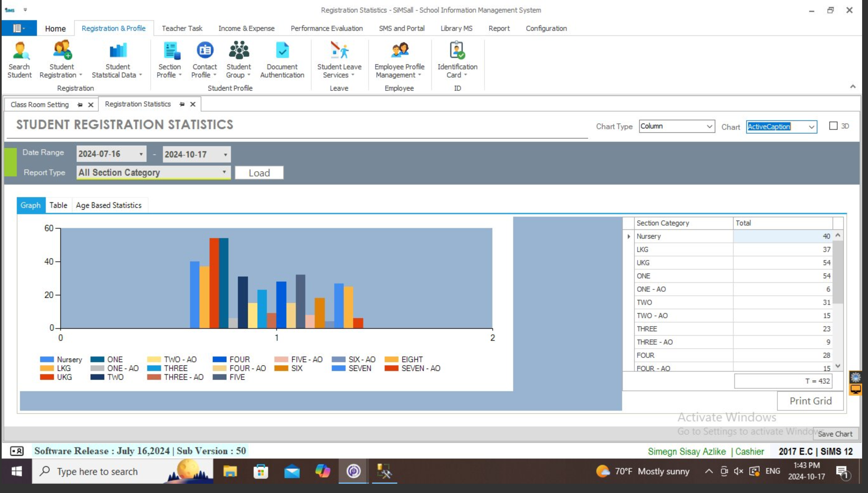Click the ID card icon in status bar
868x493 pixels.
click(17, 451)
